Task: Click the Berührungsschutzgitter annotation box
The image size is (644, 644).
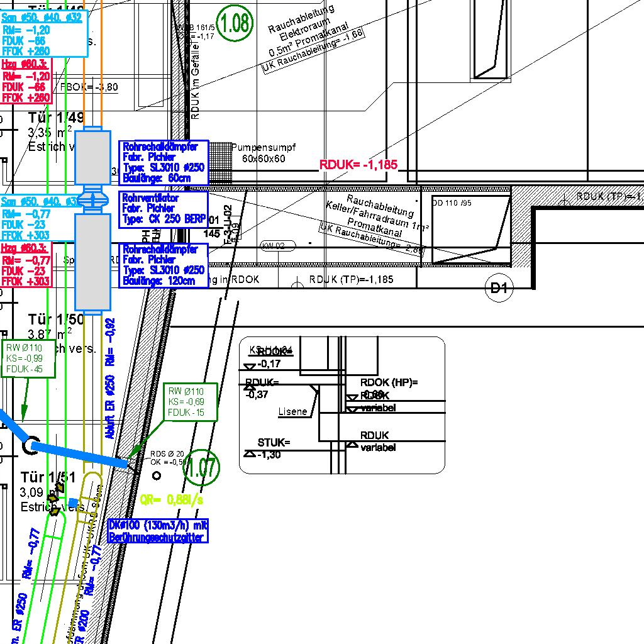Action: tap(158, 531)
